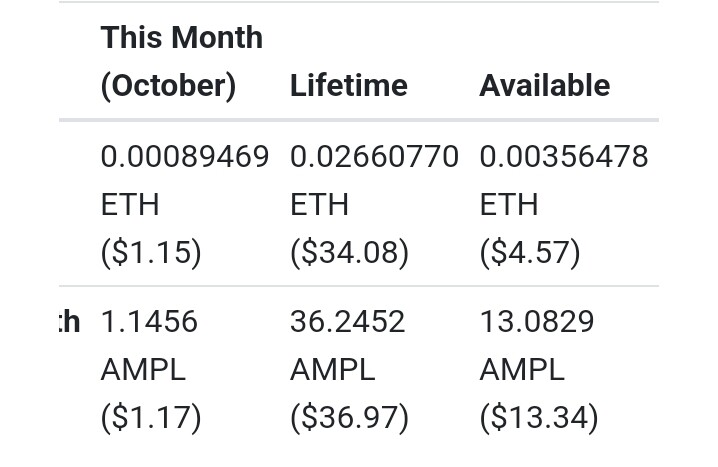Click the ($13.34) available AMPL dollar value
Screen dimensions: 718x467
tap(539, 417)
